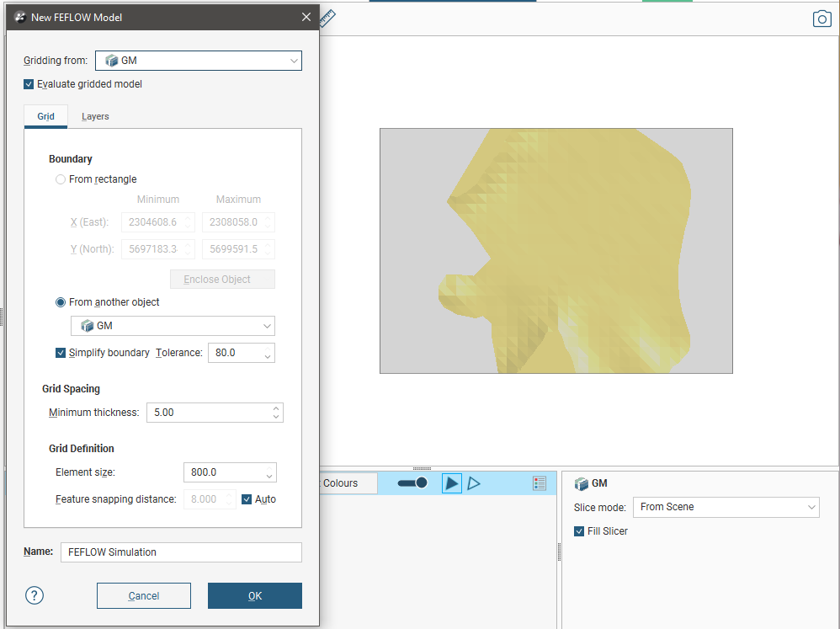840x629 pixels.
Task: Click the filled play arrow icon
Action: (452, 483)
